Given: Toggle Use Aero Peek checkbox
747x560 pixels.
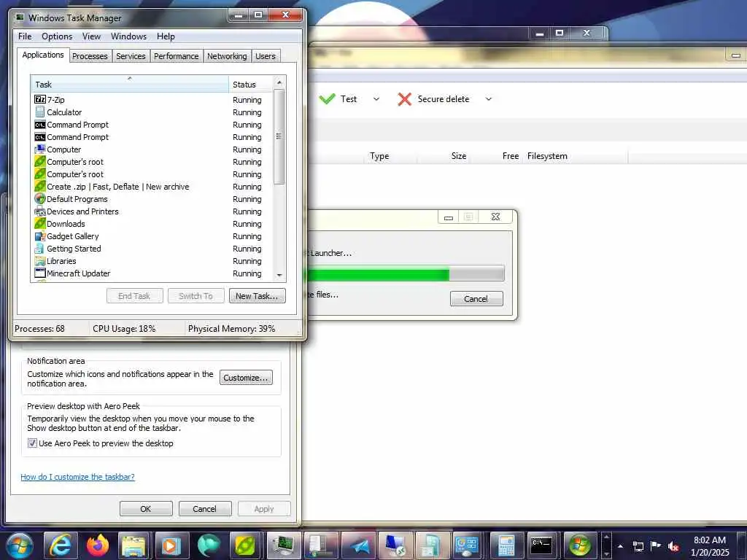Looking at the screenshot, I should pos(32,443).
